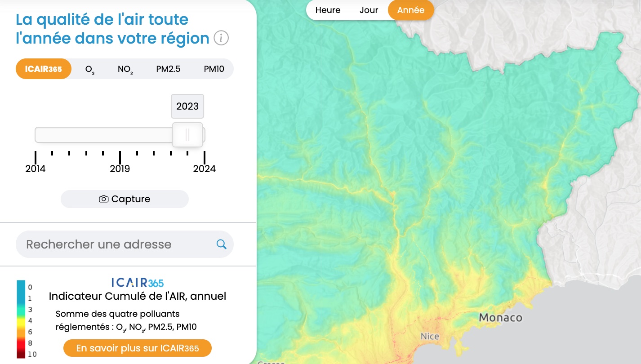The height and width of the screenshot is (364, 641).
Task: Select the PM10 pollutant tab
Action: pyautogui.click(x=214, y=69)
